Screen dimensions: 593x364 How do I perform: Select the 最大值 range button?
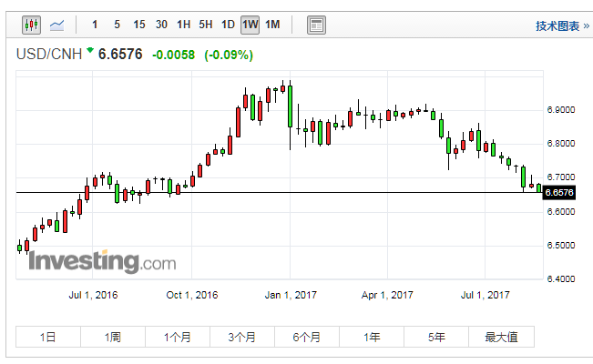point(501,337)
